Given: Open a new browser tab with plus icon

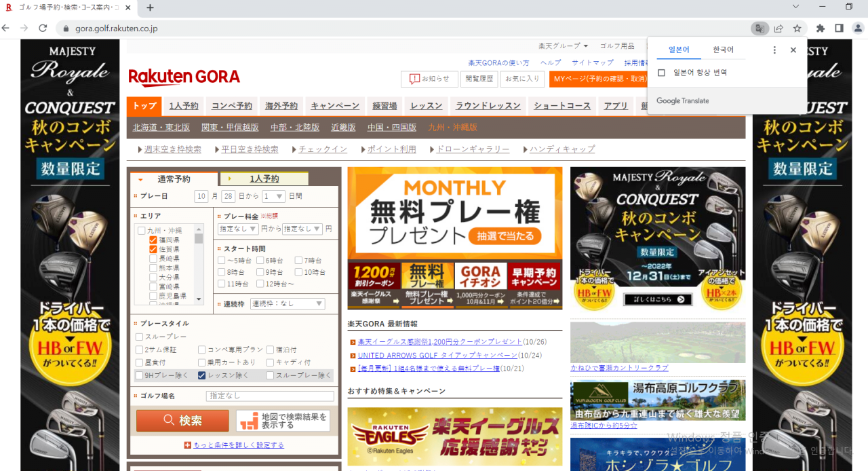Looking at the screenshot, I should [150, 7].
